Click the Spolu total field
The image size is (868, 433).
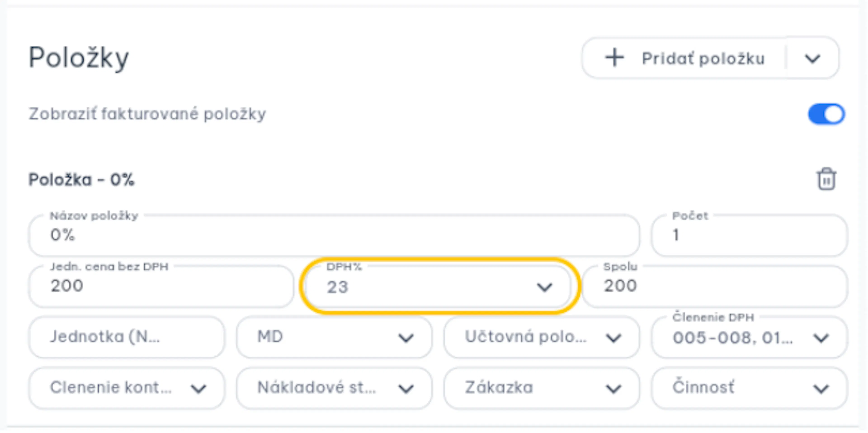click(x=715, y=286)
